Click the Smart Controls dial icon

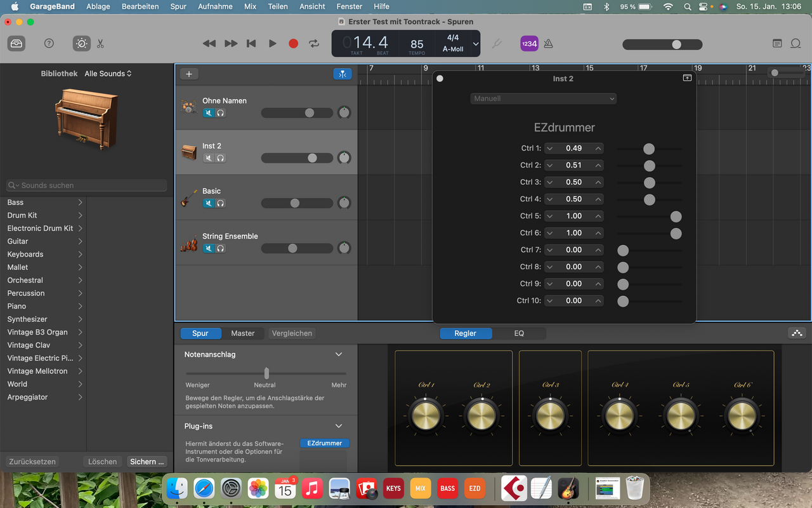coord(81,43)
